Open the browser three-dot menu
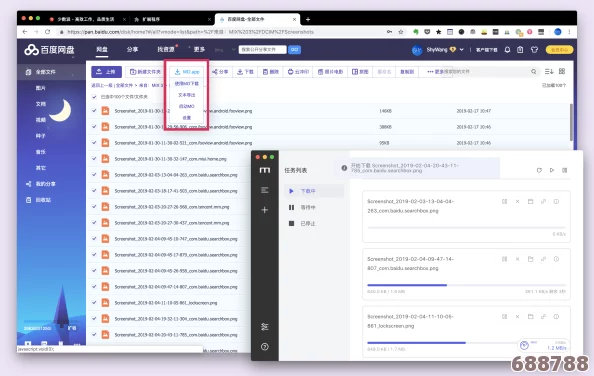Screen dimensions: 594x376 [569, 32]
